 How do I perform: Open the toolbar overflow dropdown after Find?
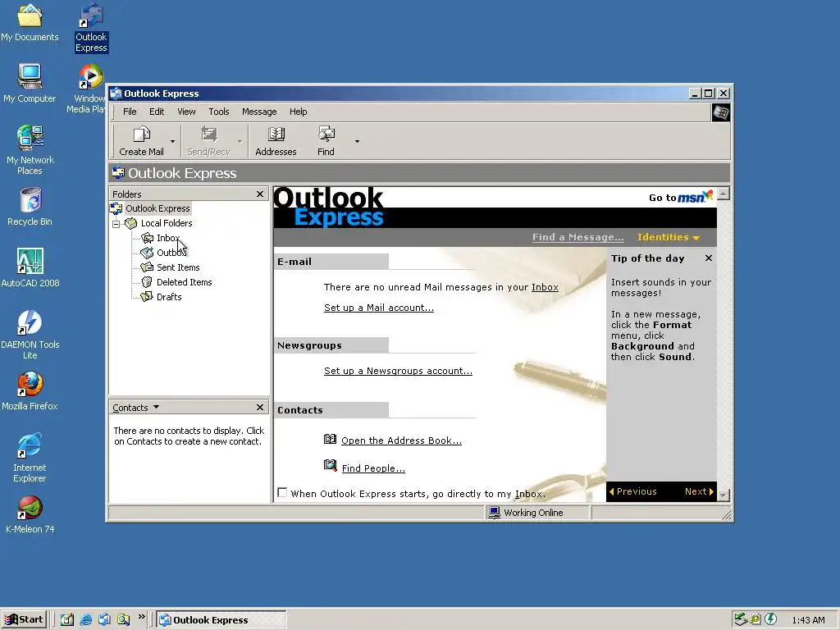[358, 141]
